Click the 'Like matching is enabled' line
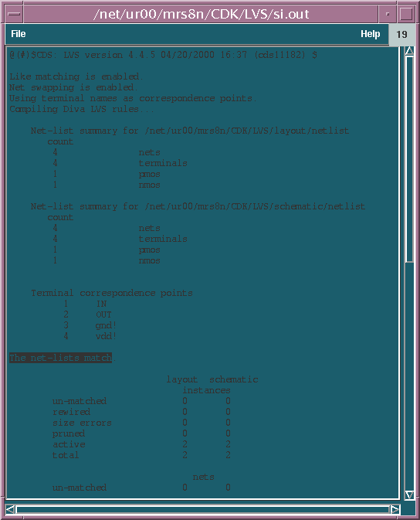The image size is (420, 520). 76,76
